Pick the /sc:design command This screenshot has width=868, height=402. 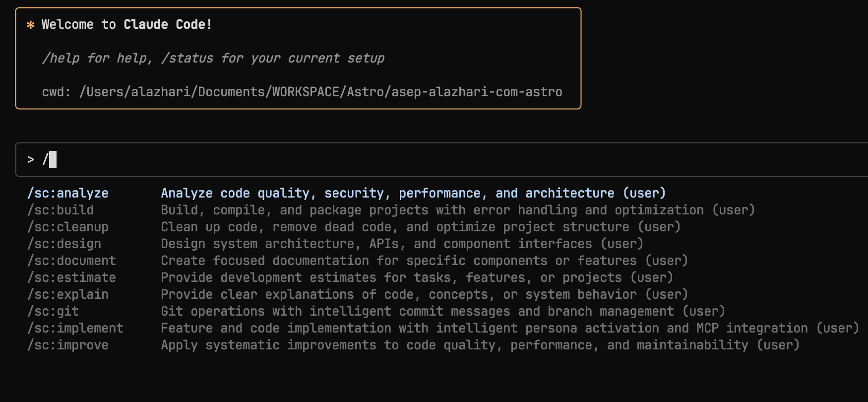pos(64,244)
